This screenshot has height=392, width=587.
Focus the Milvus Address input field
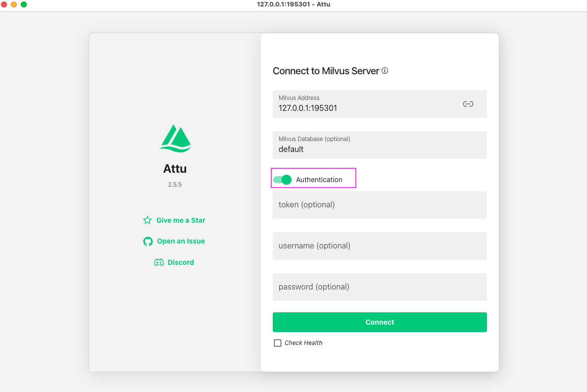point(380,104)
